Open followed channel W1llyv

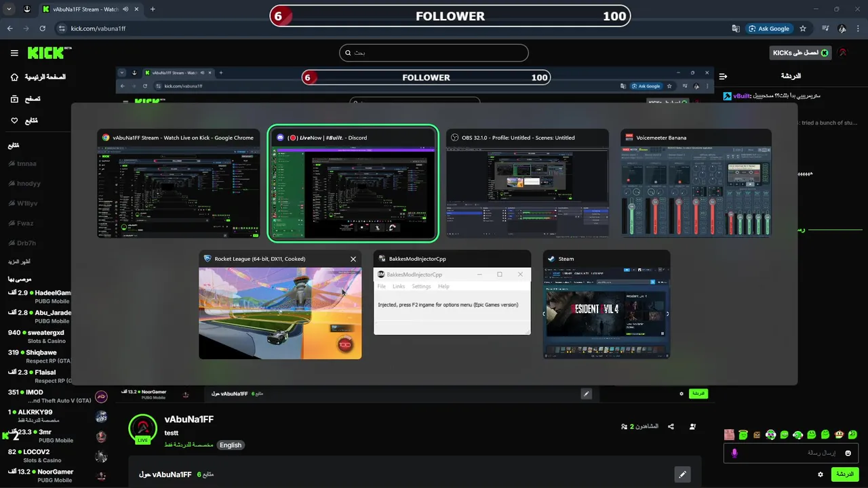point(24,203)
